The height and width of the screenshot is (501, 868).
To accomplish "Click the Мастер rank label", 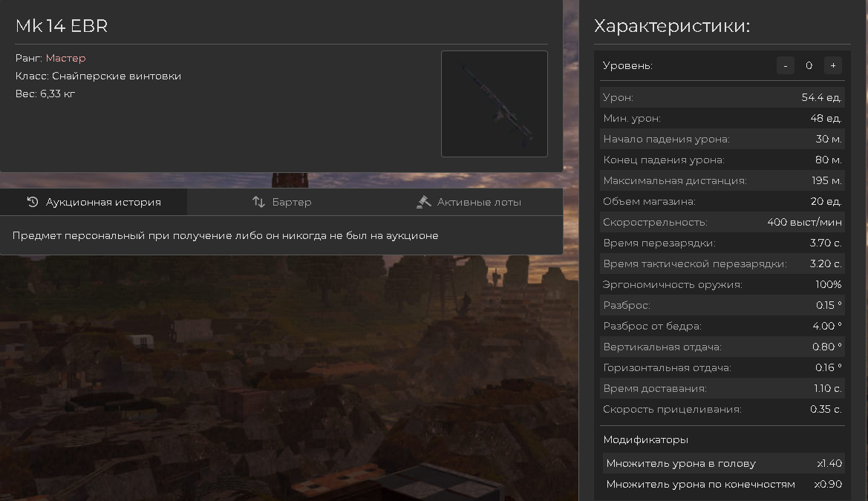I will click(x=66, y=58).
